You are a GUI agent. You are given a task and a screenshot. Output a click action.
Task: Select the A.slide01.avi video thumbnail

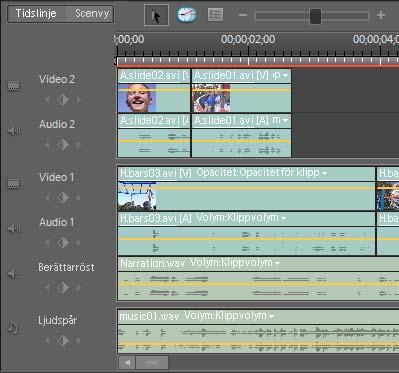(x=211, y=98)
